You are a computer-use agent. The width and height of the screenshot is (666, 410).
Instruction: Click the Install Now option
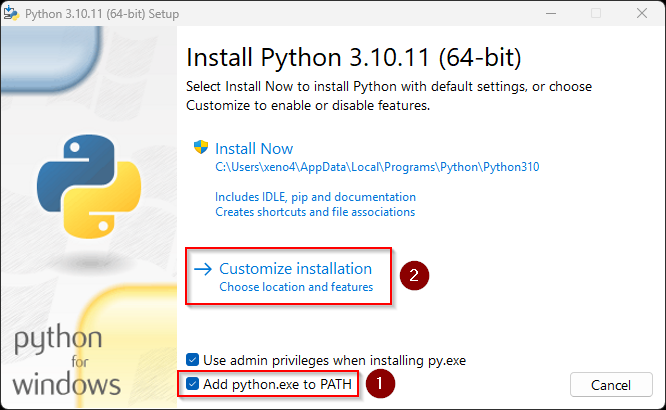tap(254, 149)
